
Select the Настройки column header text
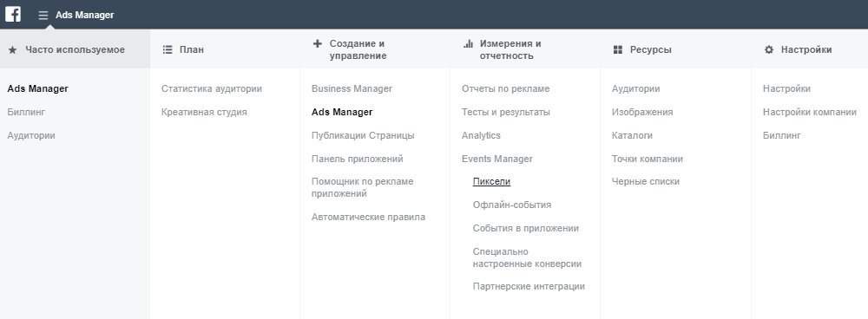point(806,49)
